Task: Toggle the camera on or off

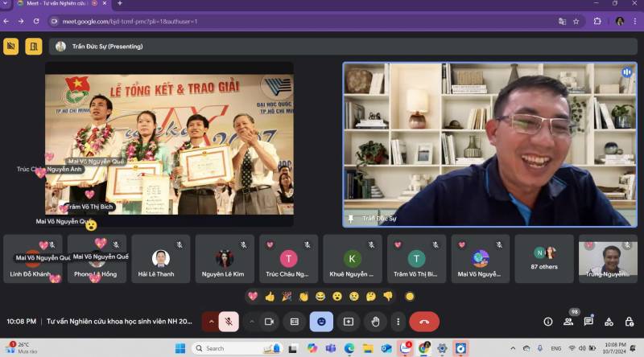Action: point(270,322)
